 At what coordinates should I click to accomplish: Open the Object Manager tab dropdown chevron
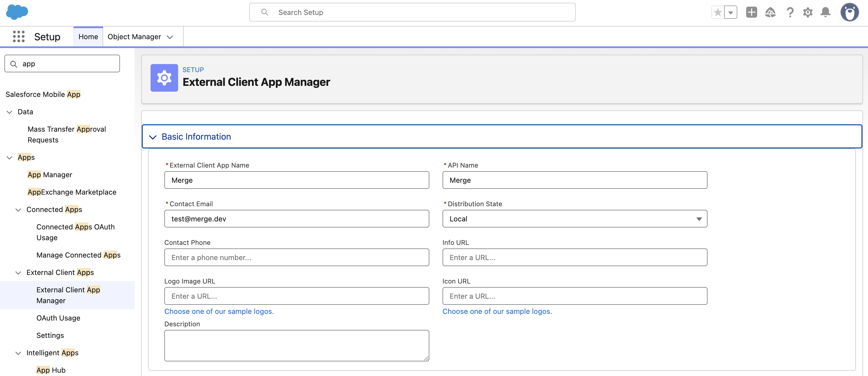(x=170, y=37)
